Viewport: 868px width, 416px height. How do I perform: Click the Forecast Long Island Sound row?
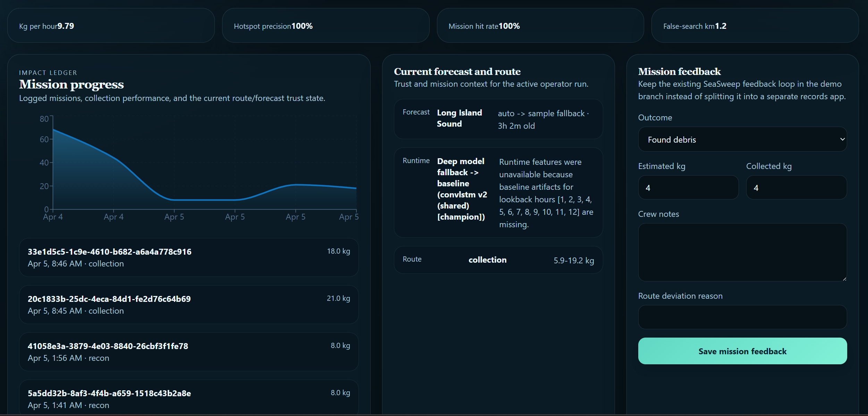pyautogui.click(x=498, y=119)
